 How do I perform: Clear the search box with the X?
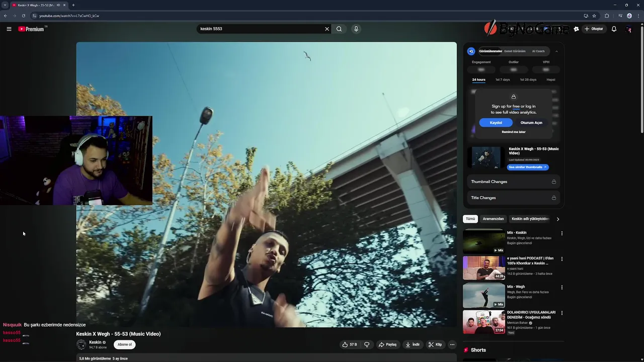coord(327,29)
